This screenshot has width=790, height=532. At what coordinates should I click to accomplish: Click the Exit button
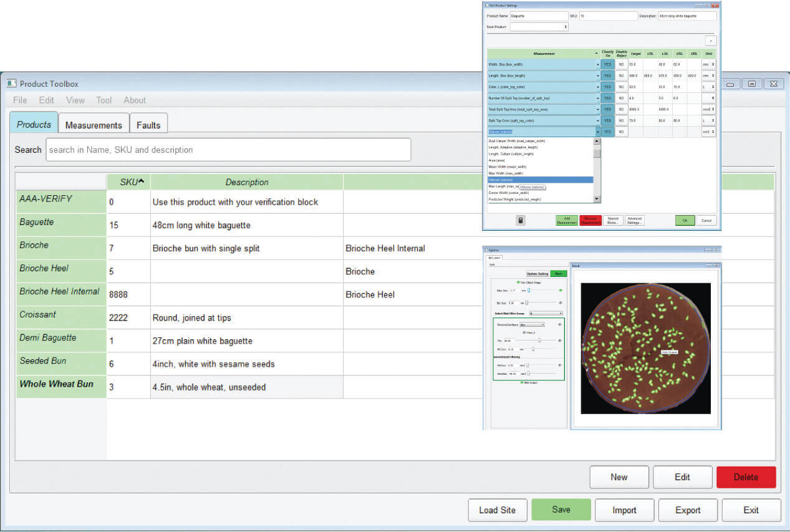point(751,510)
